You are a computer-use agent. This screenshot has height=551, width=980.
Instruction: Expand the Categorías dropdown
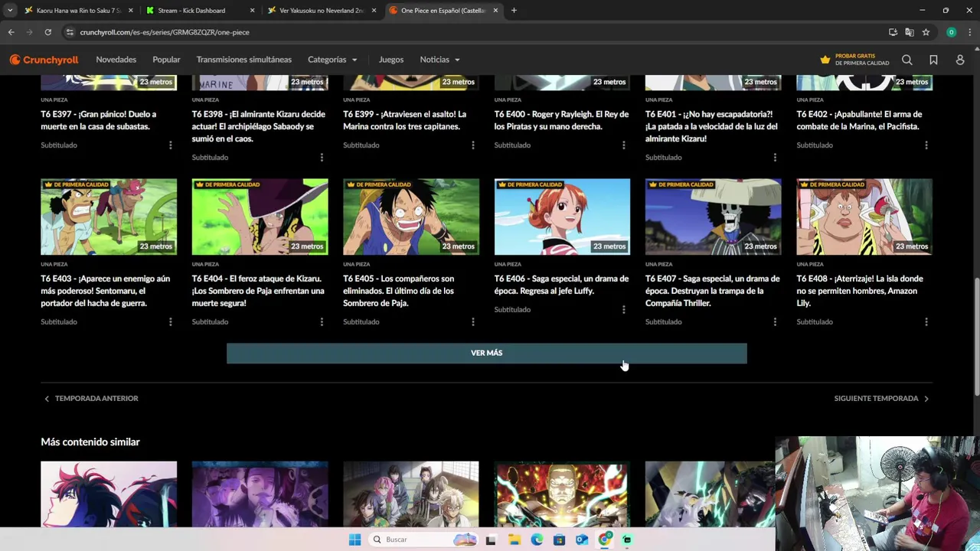[x=332, y=60]
